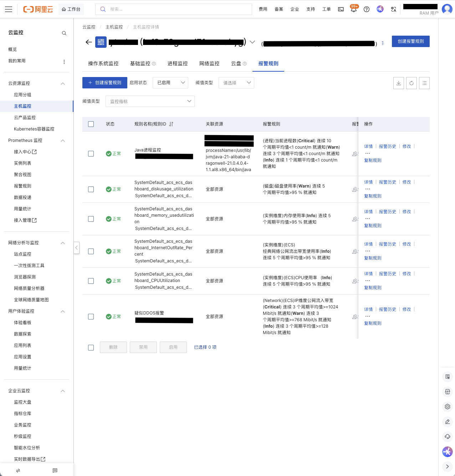
Task: Open column settings list icon
Action: 424,83
